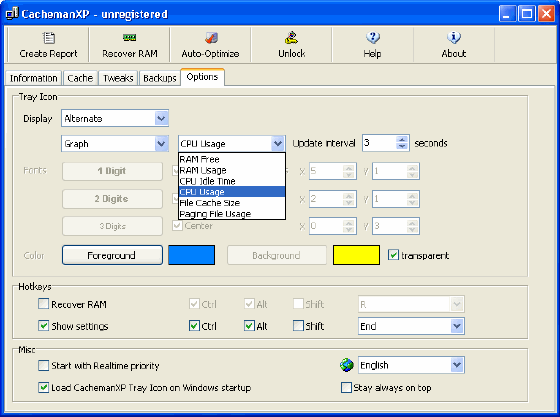This screenshot has height=417, width=560.
Task: Click the Create Report toolbar icon
Action: point(48,37)
